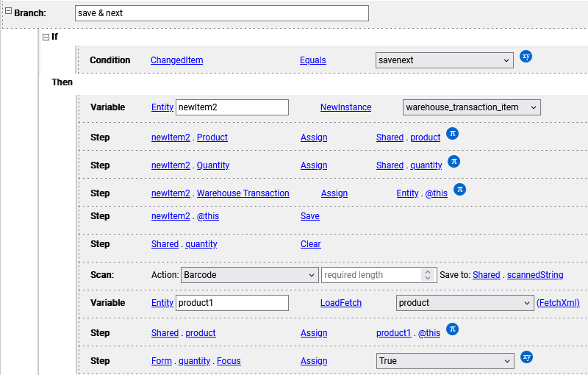Click Assign link in newItem2.Product step
Image resolution: width=588 pixels, height=375 pixels.
[314, 137]
